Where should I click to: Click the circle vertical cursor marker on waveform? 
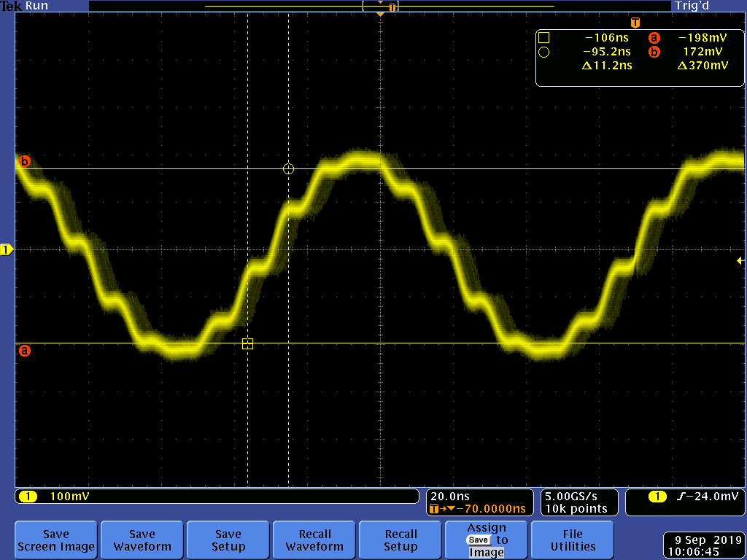(288, 168)
